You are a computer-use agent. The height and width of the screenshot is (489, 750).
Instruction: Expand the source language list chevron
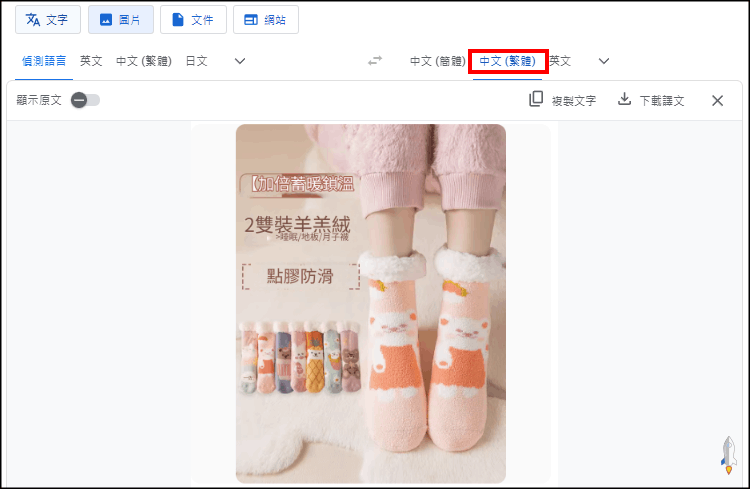240,61
